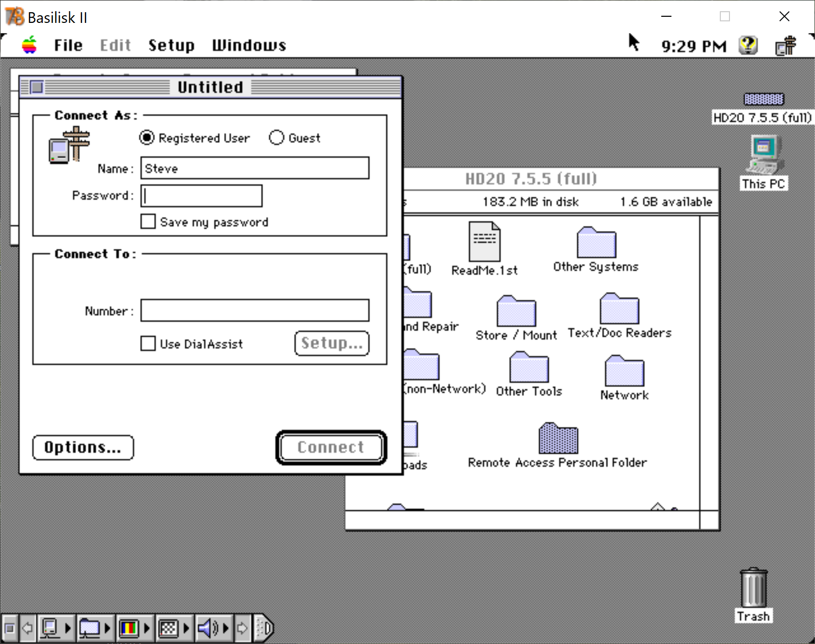Click the Connect button
The image size is (815, 644).
(331, 448)
